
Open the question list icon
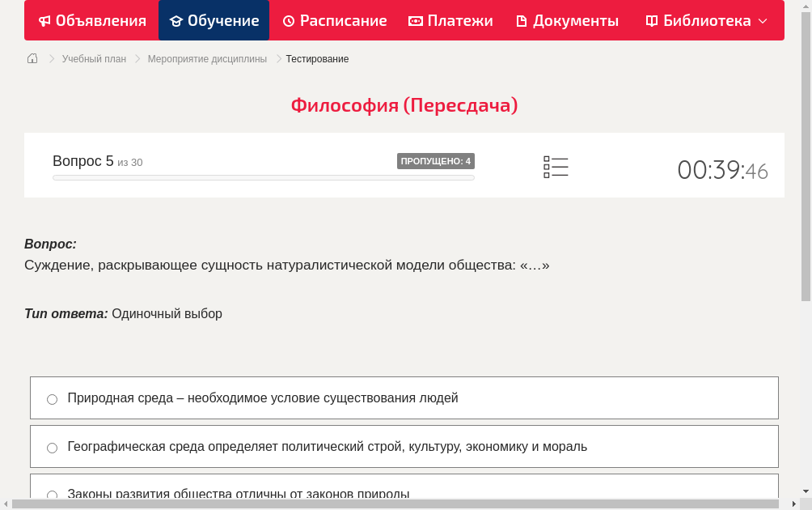pos(556,167)
